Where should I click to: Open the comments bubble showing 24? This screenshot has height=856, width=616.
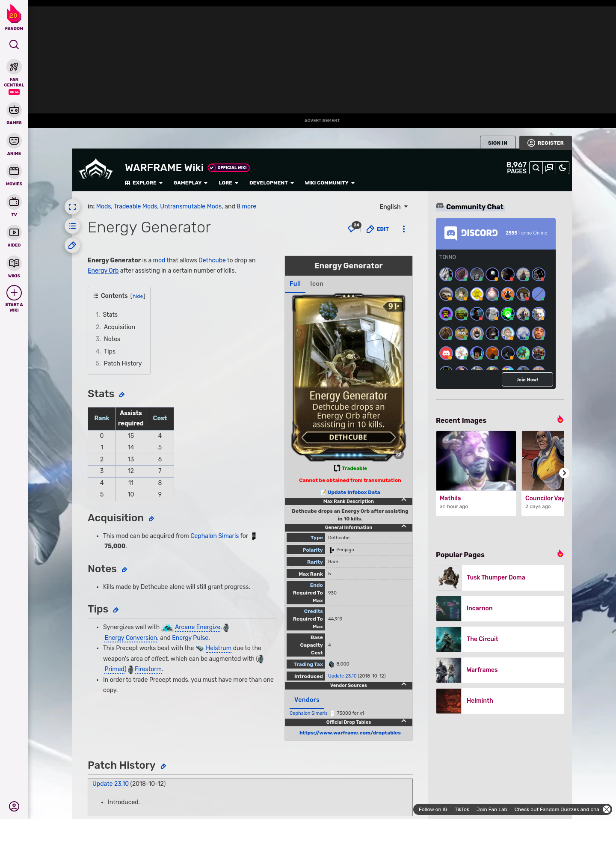click(x=353, y=229)
